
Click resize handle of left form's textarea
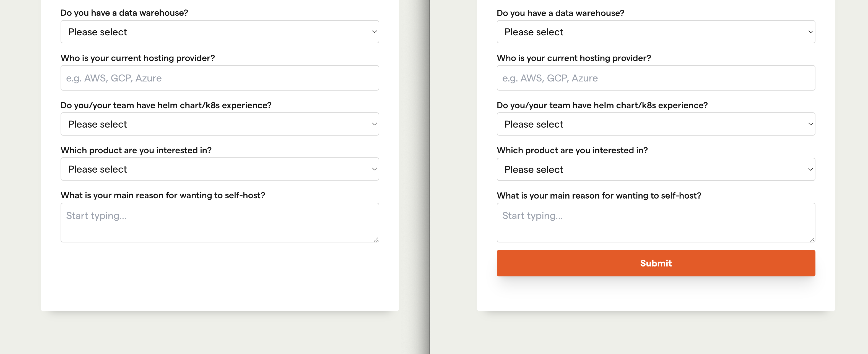(376, 239)
